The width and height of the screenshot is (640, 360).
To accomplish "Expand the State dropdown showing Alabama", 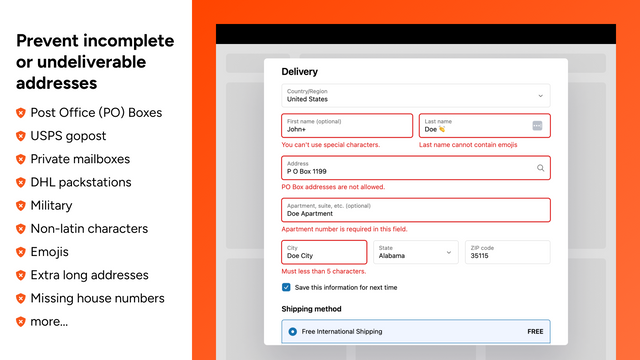I will pyautogui.click(x=416, y=252).
